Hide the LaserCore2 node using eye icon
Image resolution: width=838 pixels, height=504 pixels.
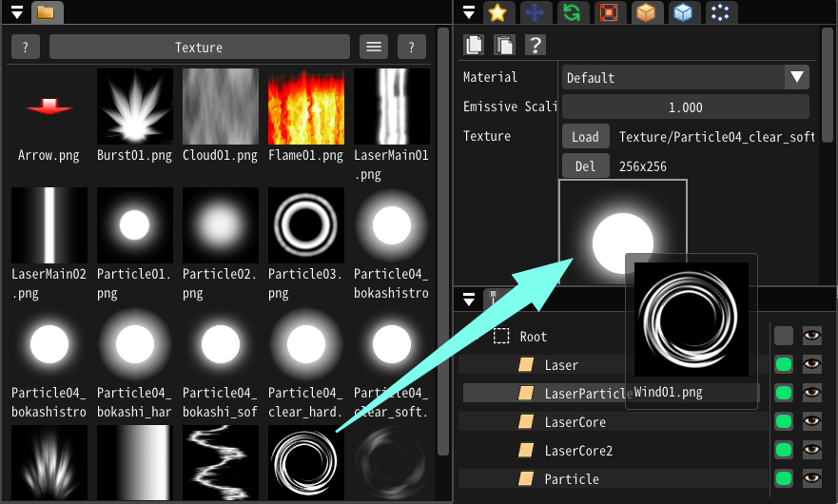click(x=811, y=450)
